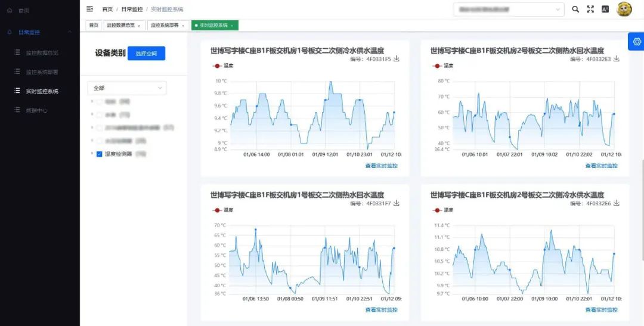
Task: Open 监控数据总览 in the sidebar
Action: pos(42,52)
